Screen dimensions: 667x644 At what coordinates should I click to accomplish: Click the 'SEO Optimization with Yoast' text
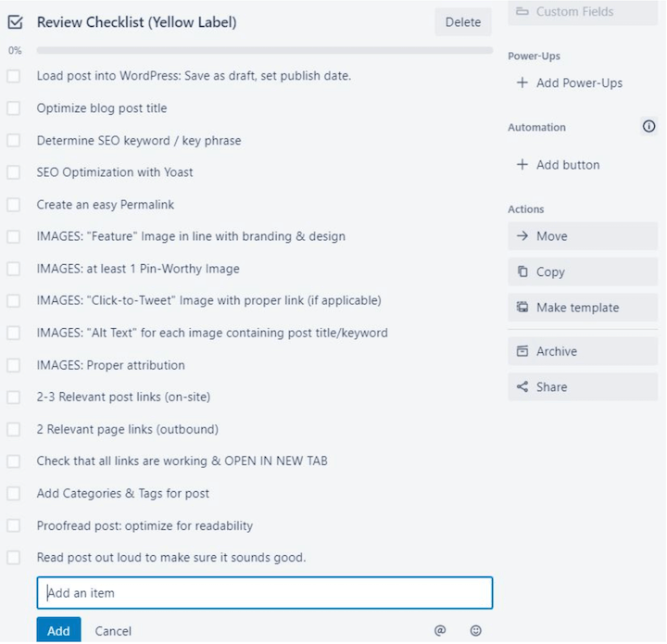(115, 172)
